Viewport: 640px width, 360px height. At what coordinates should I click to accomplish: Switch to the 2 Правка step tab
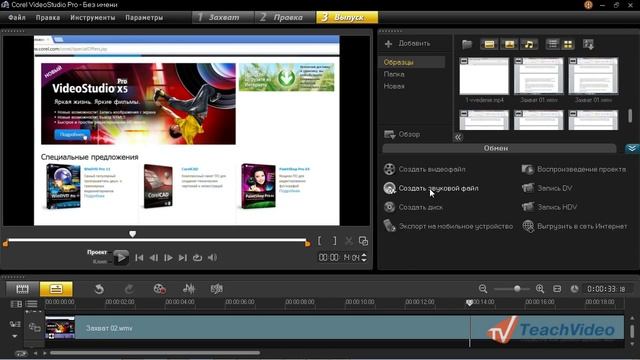point(285,17)
